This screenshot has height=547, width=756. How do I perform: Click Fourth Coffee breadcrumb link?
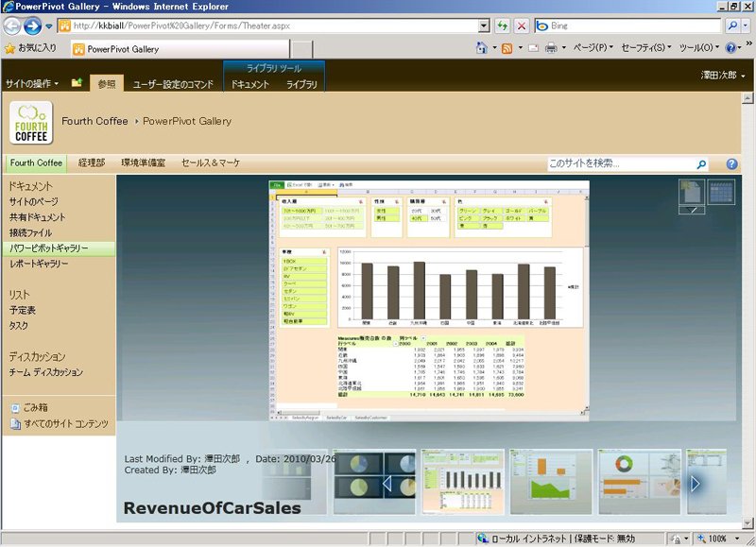coord(94,121)
